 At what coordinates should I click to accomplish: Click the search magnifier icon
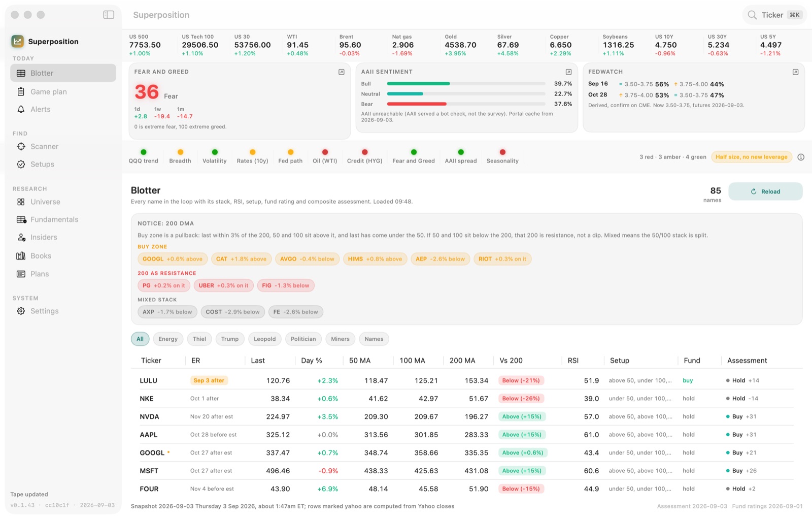tap(752, 15)
